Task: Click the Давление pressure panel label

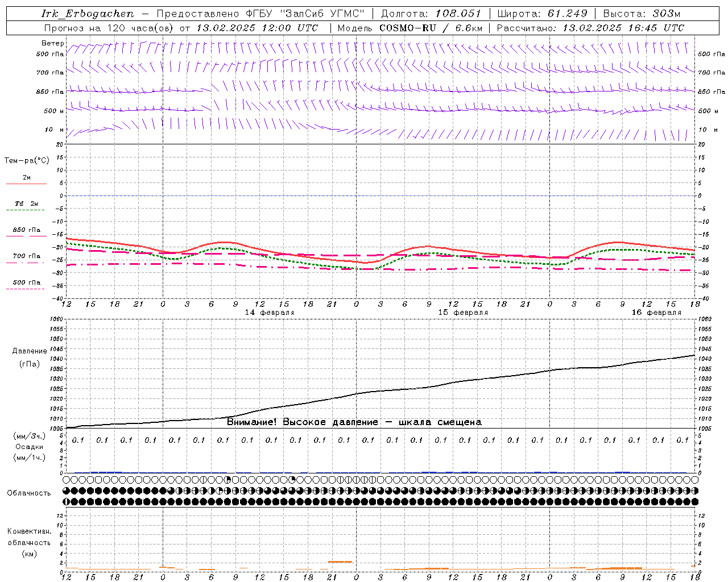Action: pos(30,351)
